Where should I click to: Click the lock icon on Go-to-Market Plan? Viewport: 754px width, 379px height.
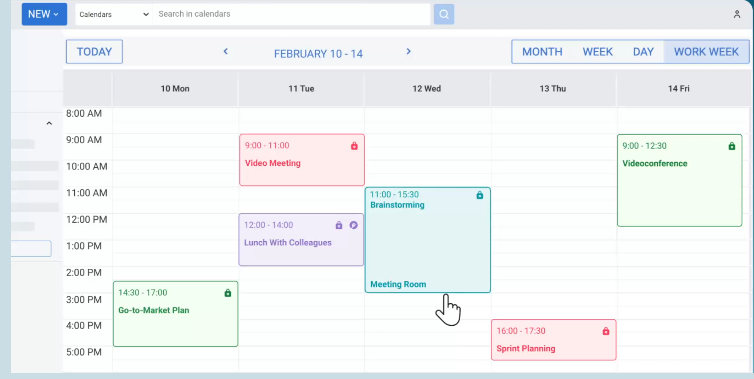click(228, 293)
